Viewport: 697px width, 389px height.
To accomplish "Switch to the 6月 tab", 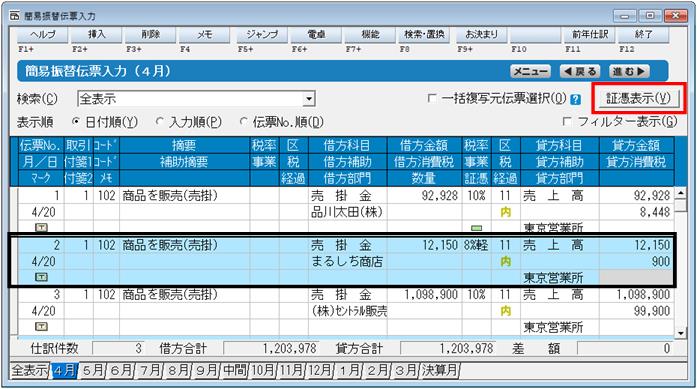I will click(121, 370).
